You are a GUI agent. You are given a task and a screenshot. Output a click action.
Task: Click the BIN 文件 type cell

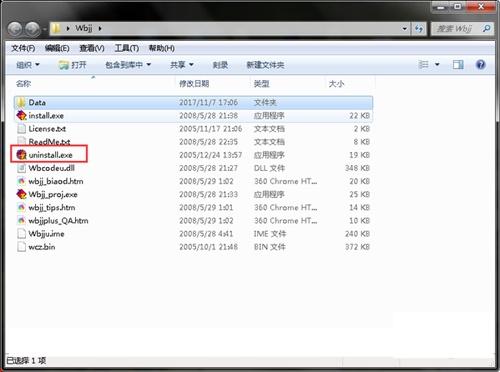tap(269, 247)
